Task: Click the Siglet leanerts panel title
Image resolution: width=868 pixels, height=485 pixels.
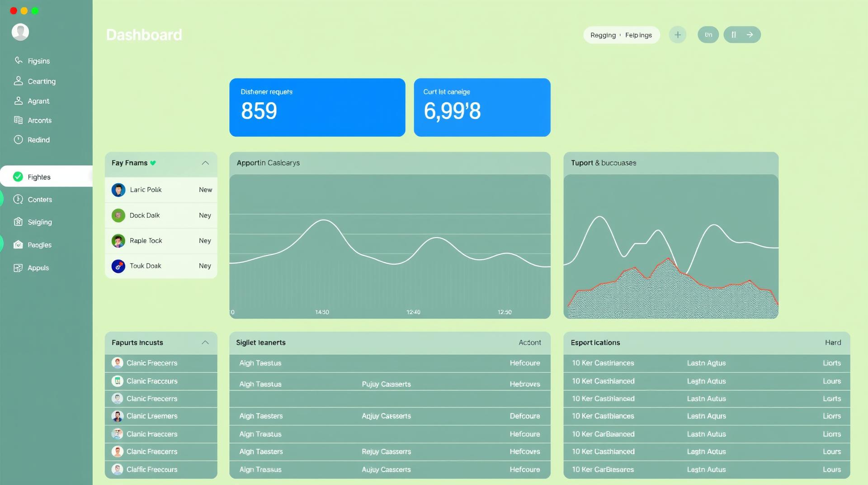Action: point(261,342)
